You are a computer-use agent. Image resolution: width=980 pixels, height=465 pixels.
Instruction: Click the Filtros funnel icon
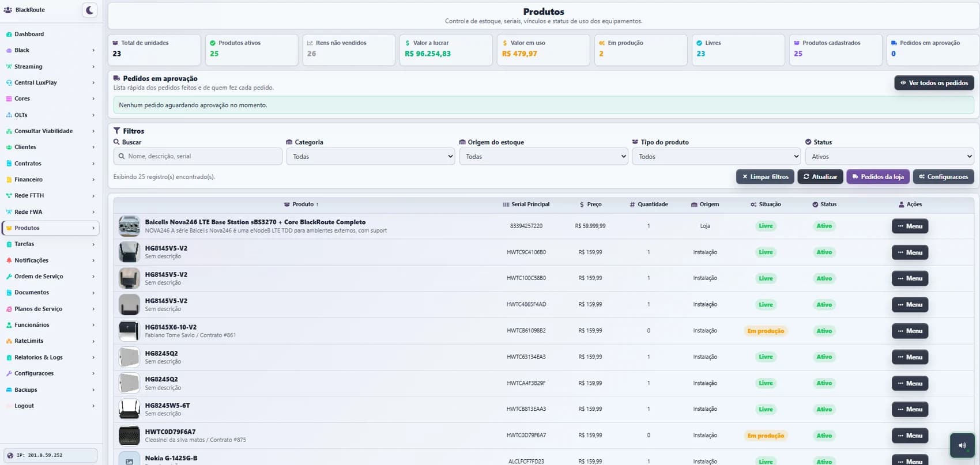point(117,131)
